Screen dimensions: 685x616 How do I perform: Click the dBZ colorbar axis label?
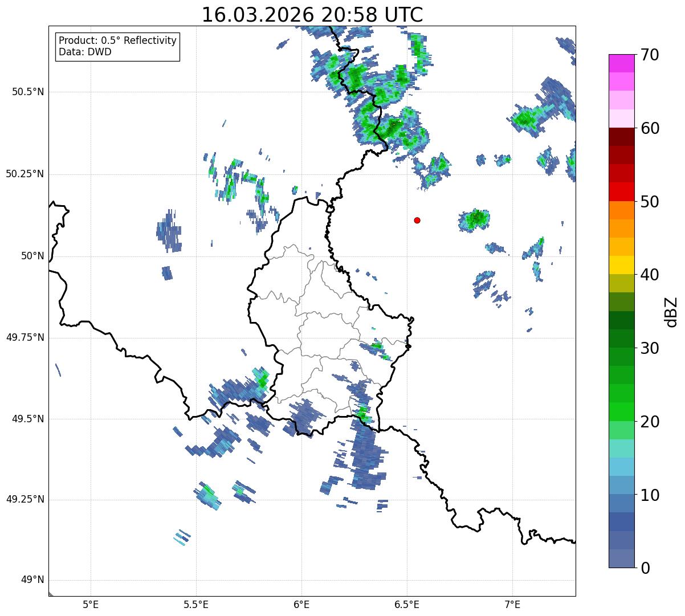coord(671,311)
